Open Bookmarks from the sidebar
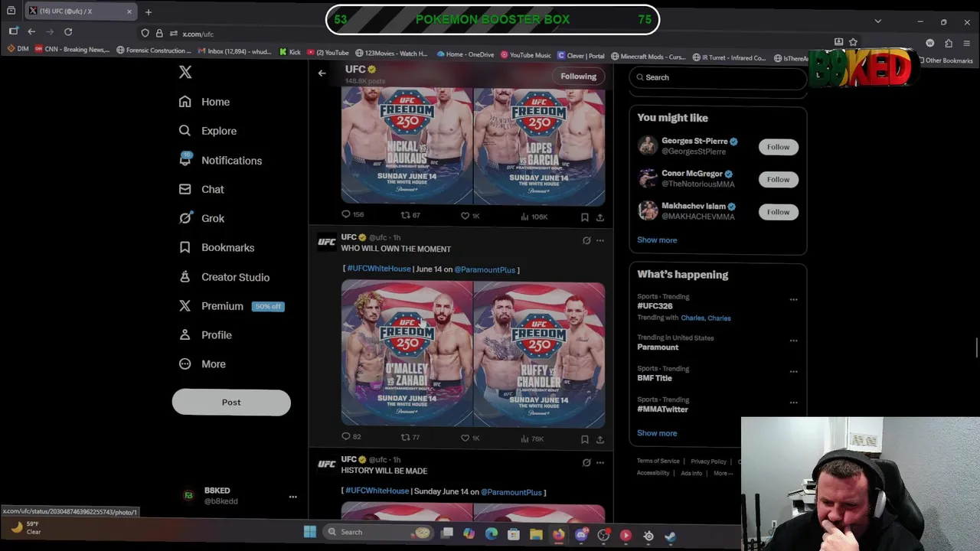Image resolution: width=980 pixels, height=551 pixels. 217,248
